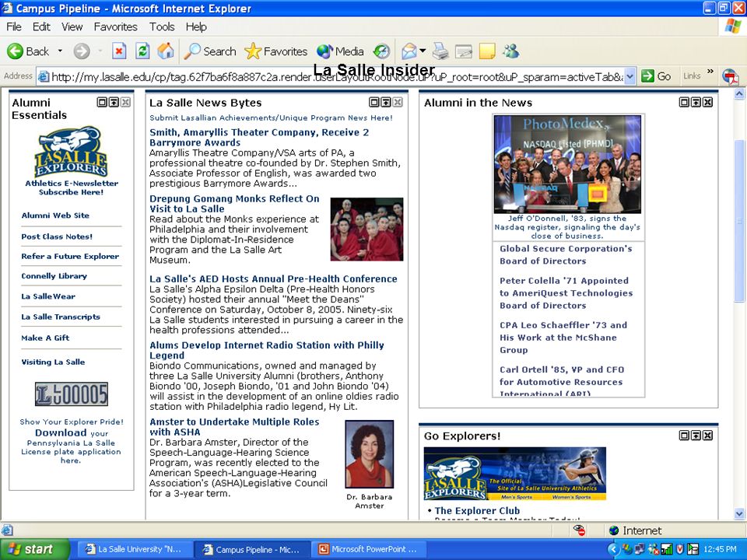Open the address bar dropdown arrow
Viewport: 747px width, 560px height.
coord(630,76)
